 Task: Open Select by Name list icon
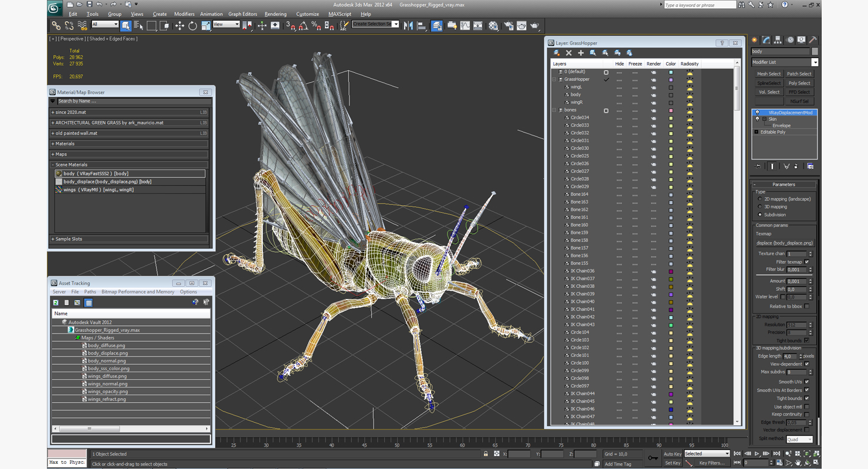pyautogui.click(x=138, y=25)
